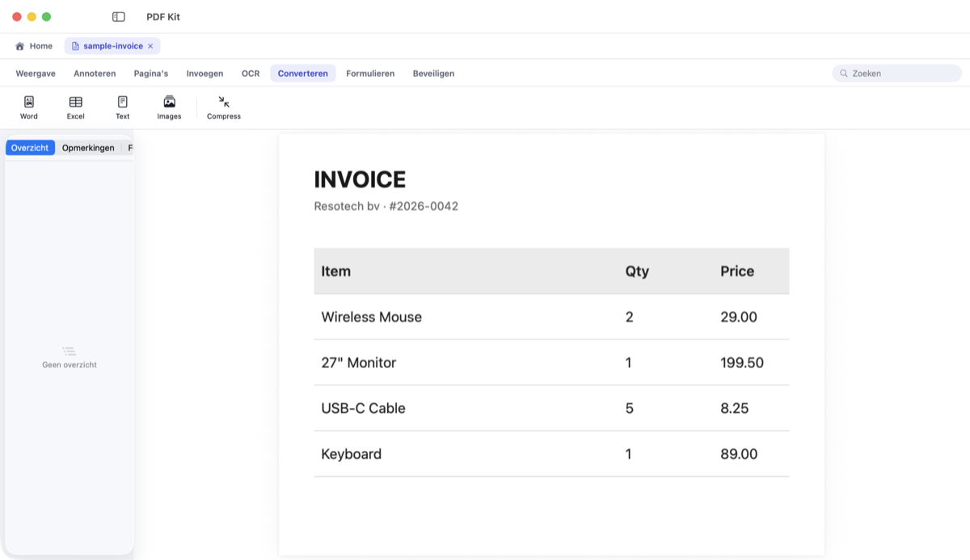The height and width of the screenshot is (560, 970).
Task: Click the price 8.25
Action: click(735, 408)
